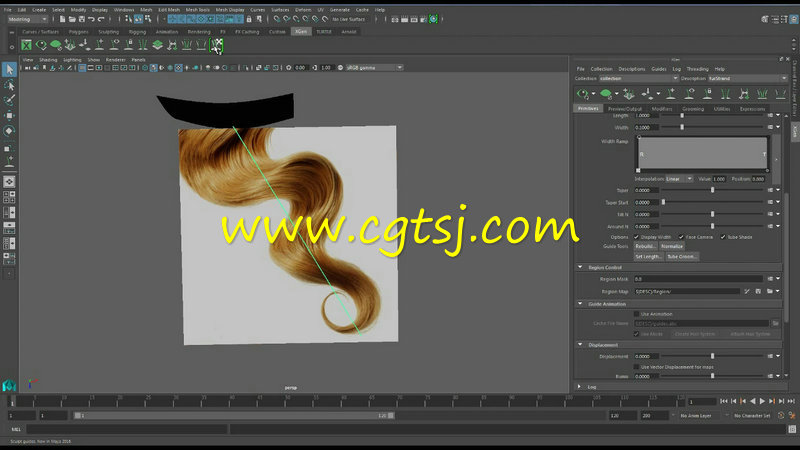Click the lock selection icon in status line
The height and width of the screenshot is (450, 800).
(249, 19)
